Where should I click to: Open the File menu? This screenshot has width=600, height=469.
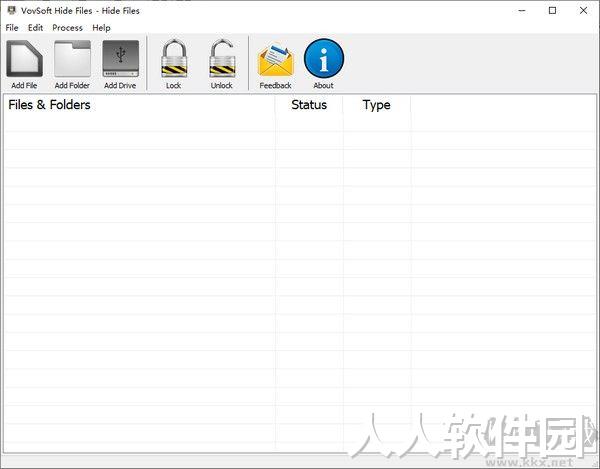[x=12, y=28]
